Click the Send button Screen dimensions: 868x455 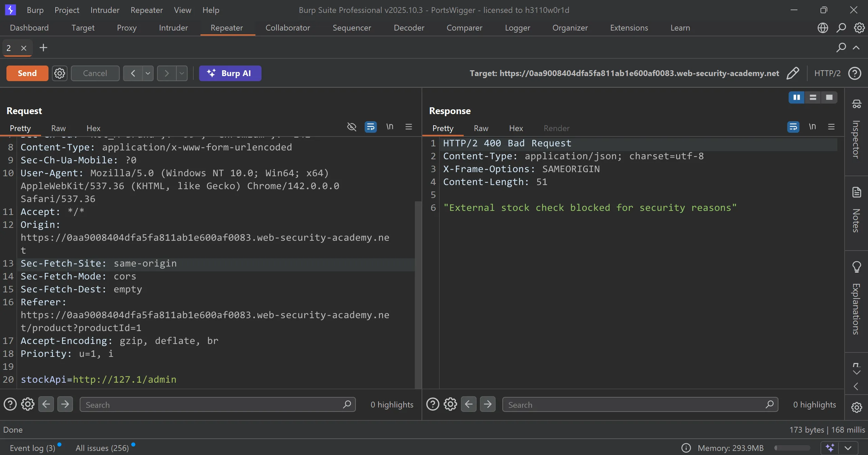click(27, 73)
